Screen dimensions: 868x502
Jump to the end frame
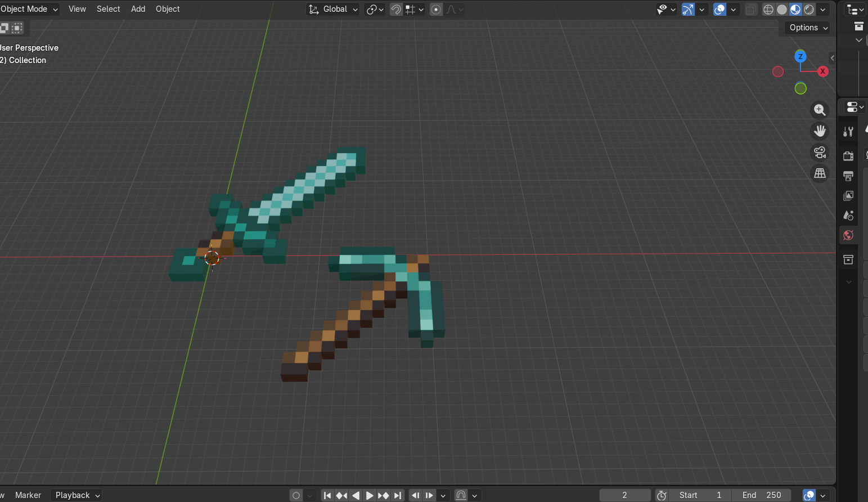point(398,495)
